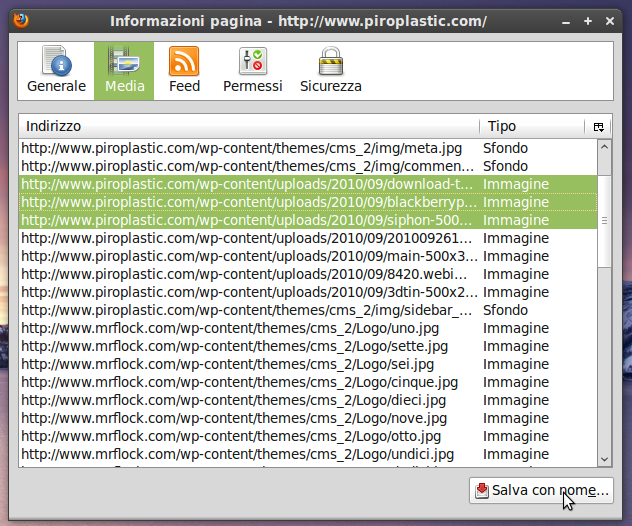Click the highlighted download-t image row
Viewport: 632px width, 526px height.
[250, 184]
